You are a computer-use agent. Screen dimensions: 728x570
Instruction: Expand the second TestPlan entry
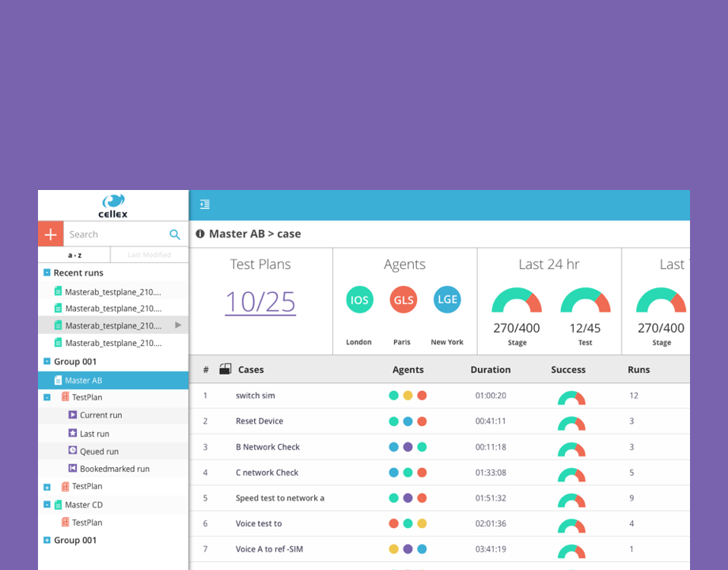[47, 486]
